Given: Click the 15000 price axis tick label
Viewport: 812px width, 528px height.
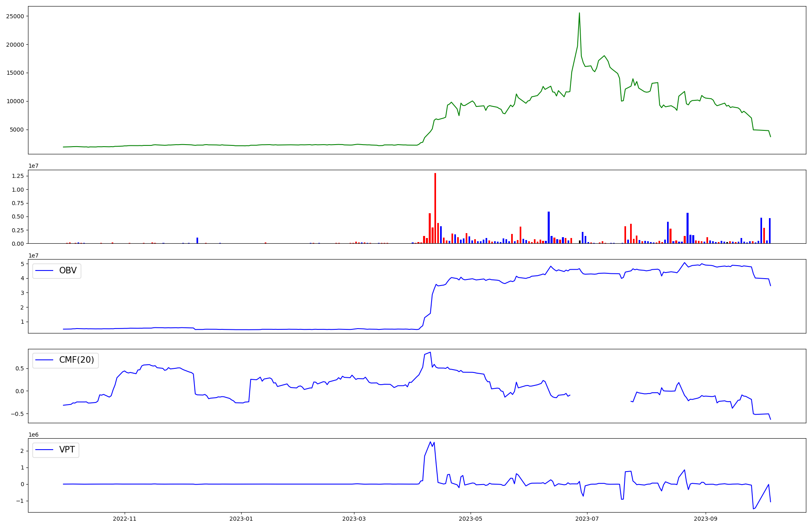Looking at the screenshot, I should tap(15, 73).
